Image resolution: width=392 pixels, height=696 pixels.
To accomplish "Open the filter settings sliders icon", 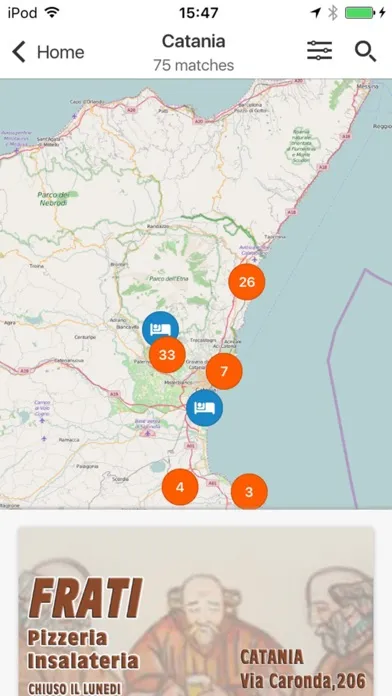I will pos(319,51).
